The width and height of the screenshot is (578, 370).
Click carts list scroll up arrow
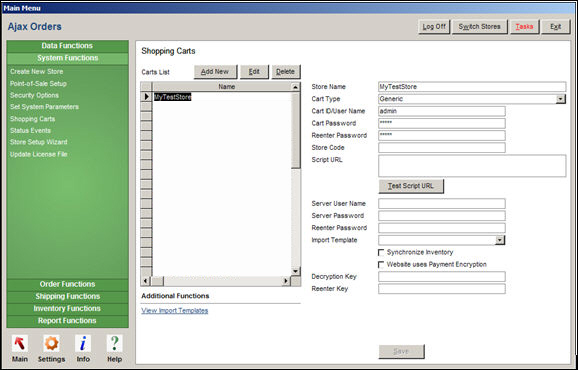click(295, 87)
